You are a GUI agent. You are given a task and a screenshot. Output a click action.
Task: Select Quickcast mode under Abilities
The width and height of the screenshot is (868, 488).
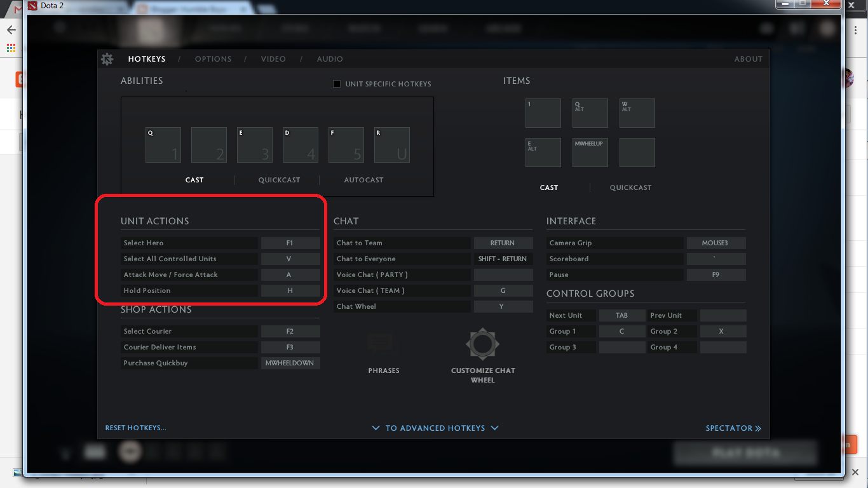click(279, 180)
